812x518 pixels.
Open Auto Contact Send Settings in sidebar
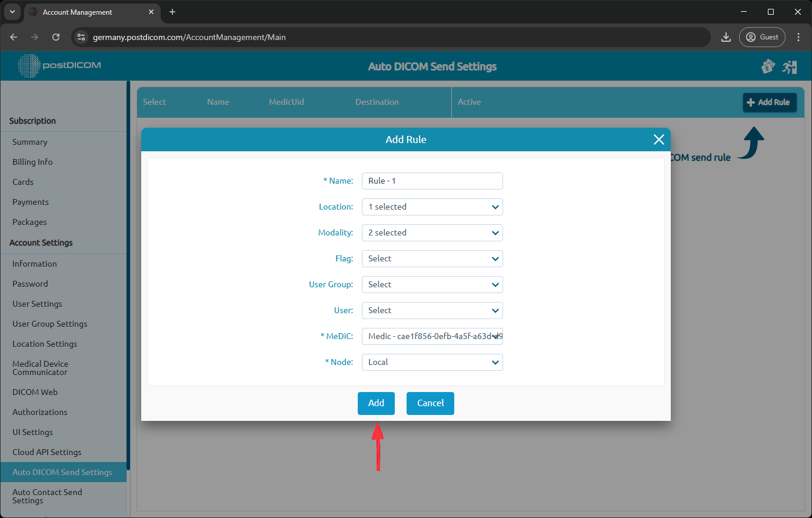pos(47,496)
